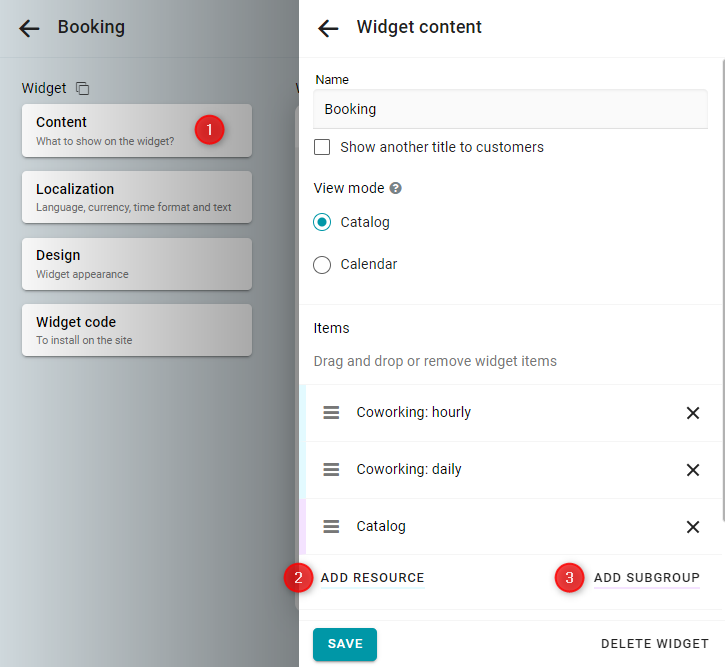Open the Design section
725x667 pixels.
point(137,264)
